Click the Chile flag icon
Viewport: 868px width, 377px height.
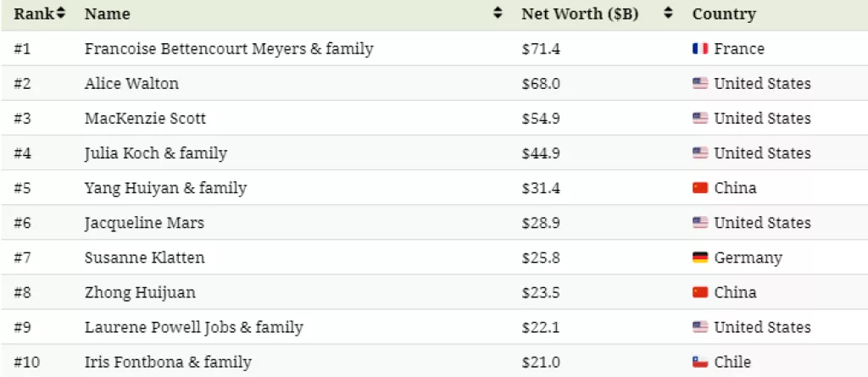click(699, 362)
